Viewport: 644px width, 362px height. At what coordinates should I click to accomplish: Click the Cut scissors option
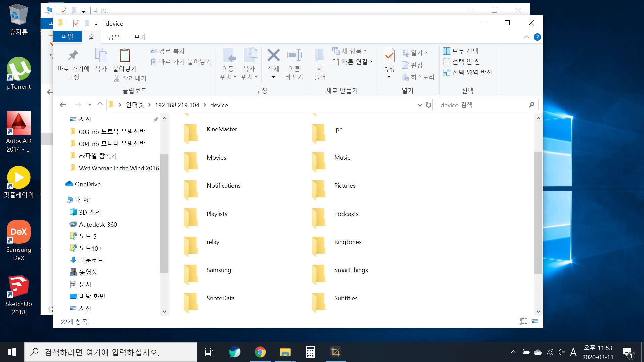[x=130, y=78]
